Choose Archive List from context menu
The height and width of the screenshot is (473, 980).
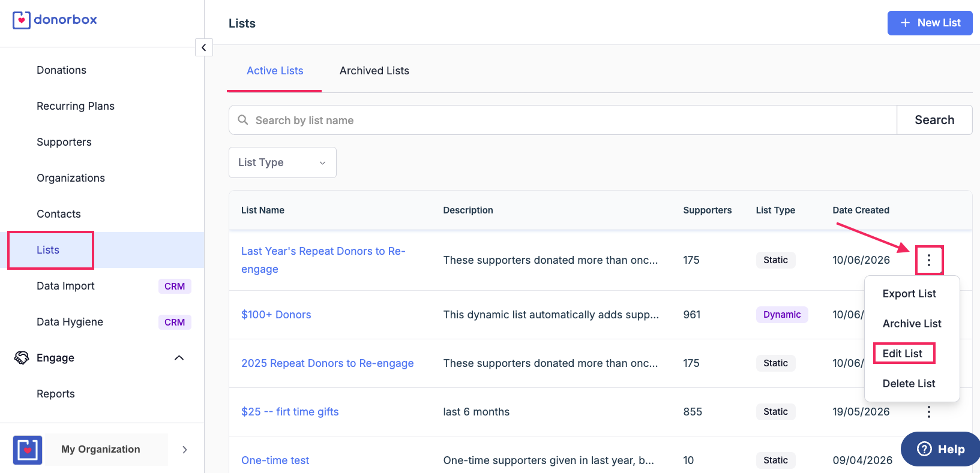[x=912, y=324]
